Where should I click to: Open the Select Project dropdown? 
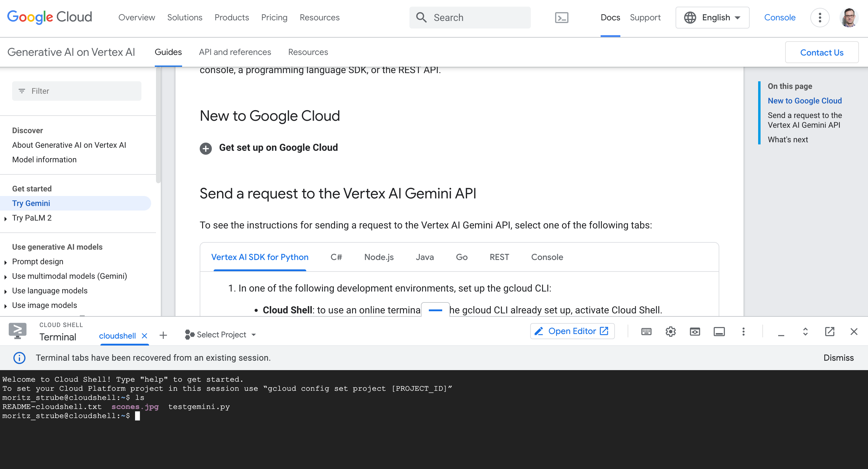pos(221,335)
